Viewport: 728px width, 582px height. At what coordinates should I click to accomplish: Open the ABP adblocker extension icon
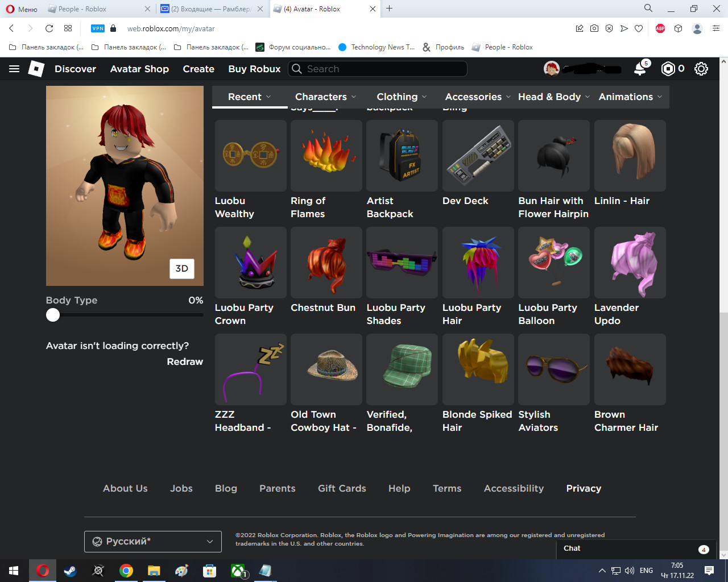pos(660,28)
